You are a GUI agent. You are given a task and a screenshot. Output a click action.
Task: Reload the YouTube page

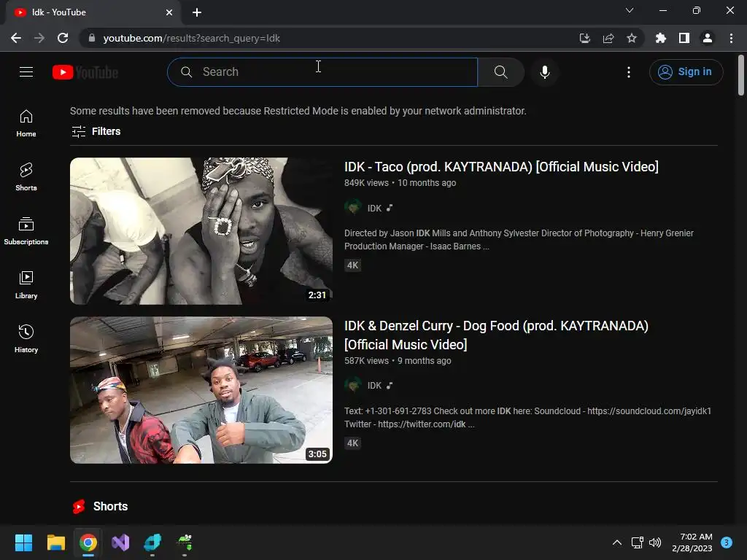63,38
